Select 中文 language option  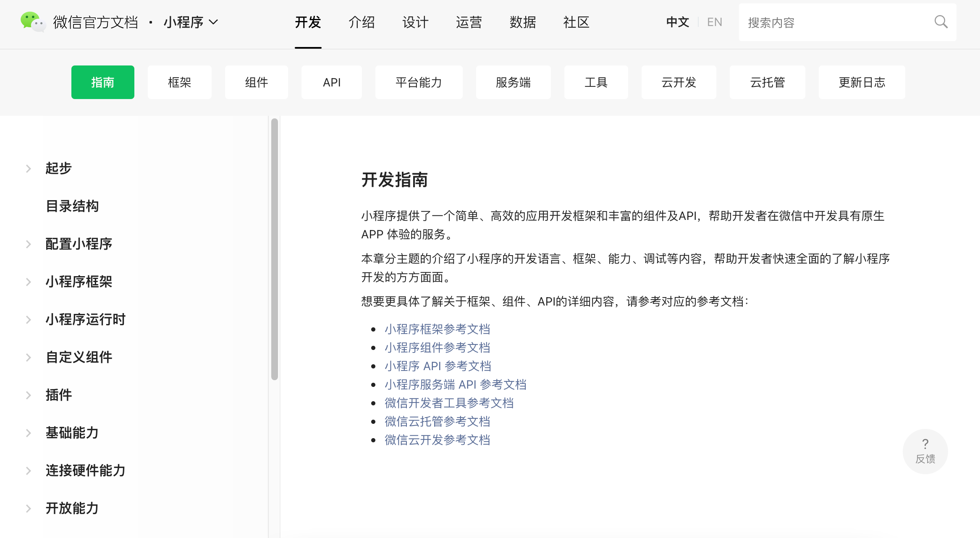point(677,22)
